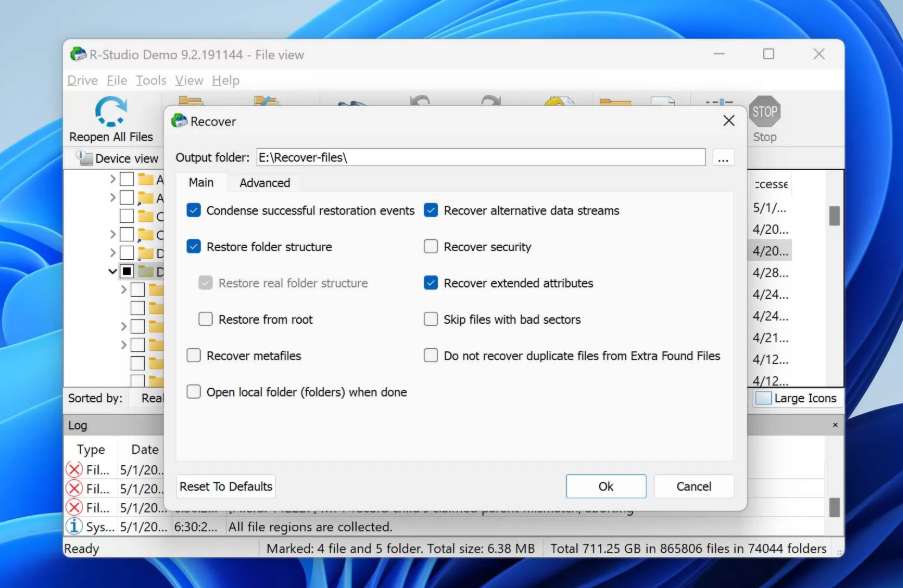Switch to the Advanced tab
The image size is (903, 588).
265,183
